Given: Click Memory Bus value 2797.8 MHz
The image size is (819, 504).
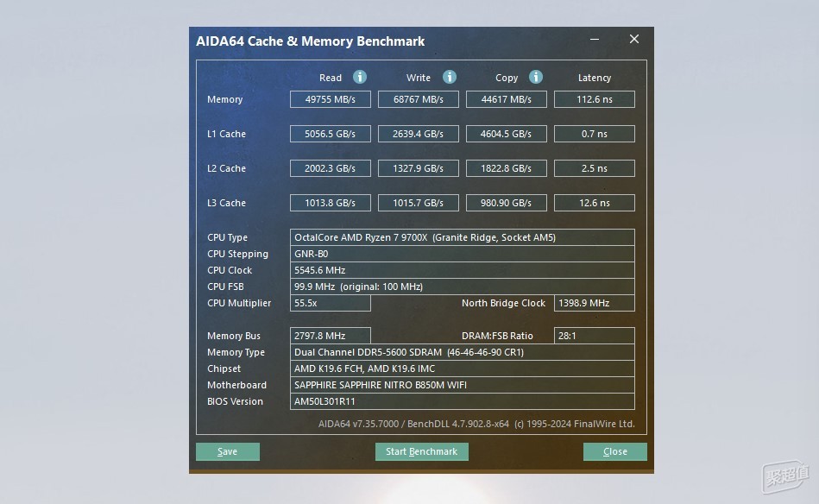Looking at the screenshot, I should (331, 336).
